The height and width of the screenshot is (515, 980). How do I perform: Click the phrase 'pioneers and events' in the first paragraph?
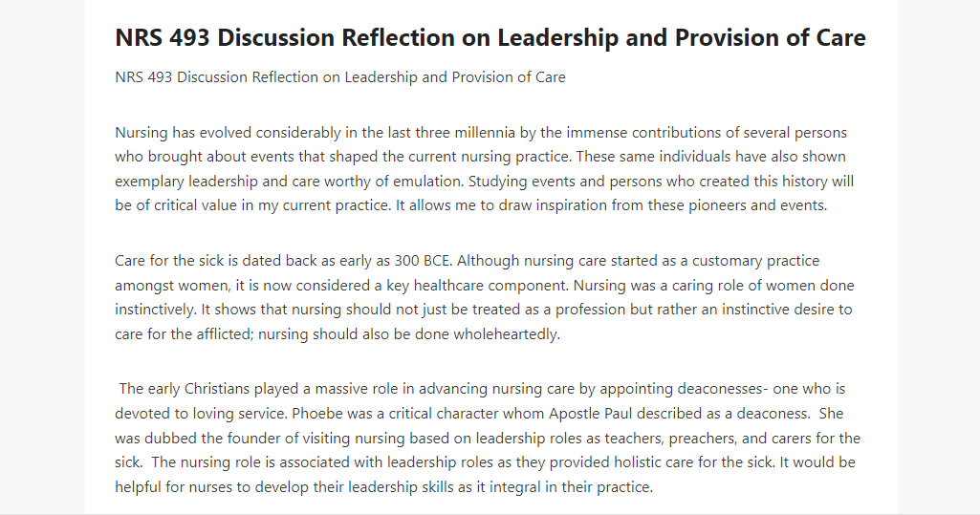(x=756, y=206)
